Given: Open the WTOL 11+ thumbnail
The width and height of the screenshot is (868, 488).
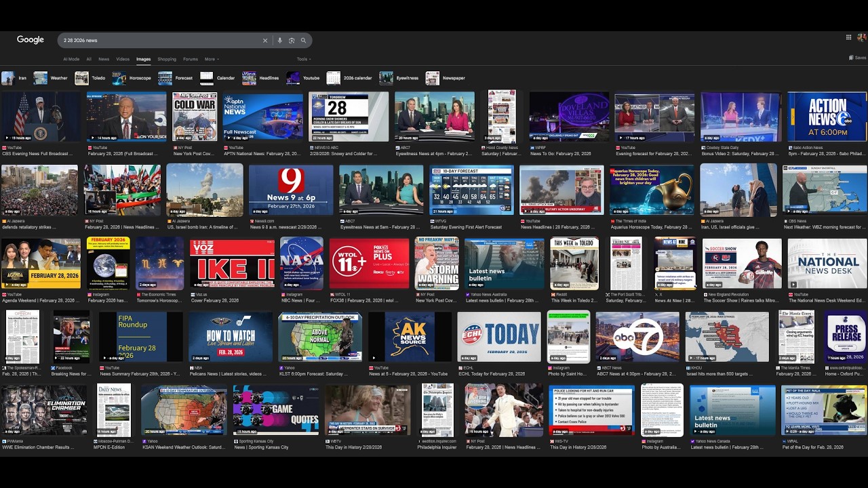Looking at the screenshot, I should click(x=370, y=264).
